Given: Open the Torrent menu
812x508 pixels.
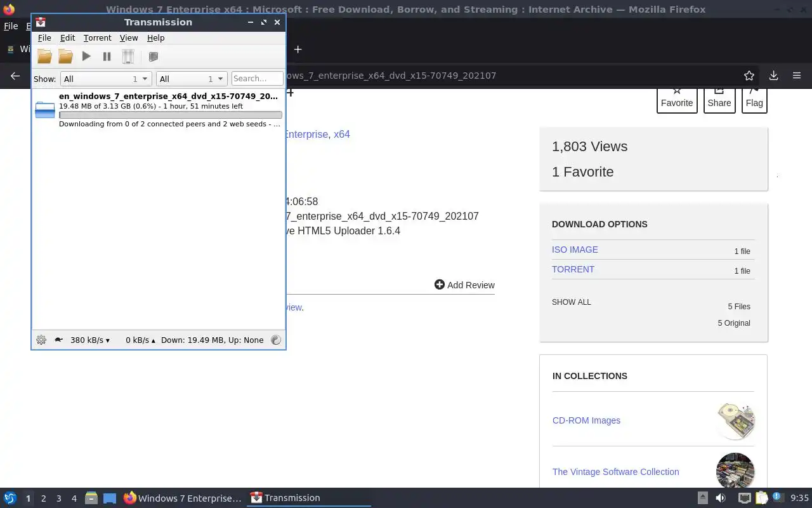Looking at the screenshot, I should point(97,38).
